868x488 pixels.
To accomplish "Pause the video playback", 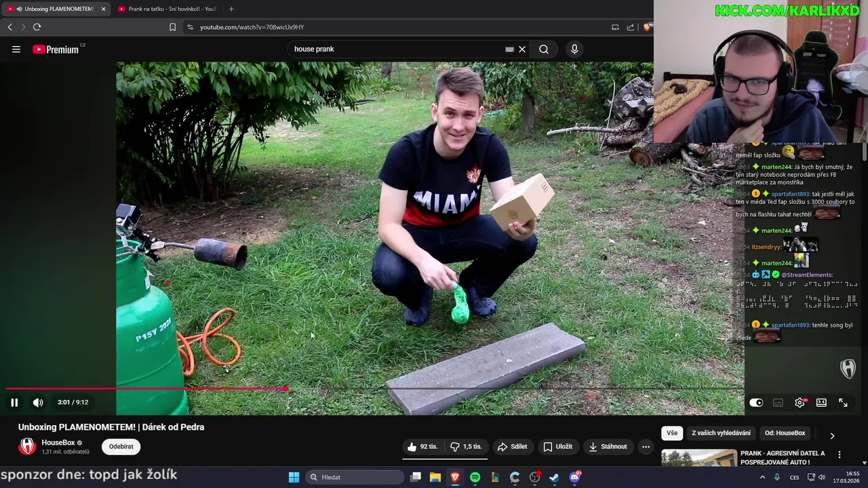I will click(14, 402).
